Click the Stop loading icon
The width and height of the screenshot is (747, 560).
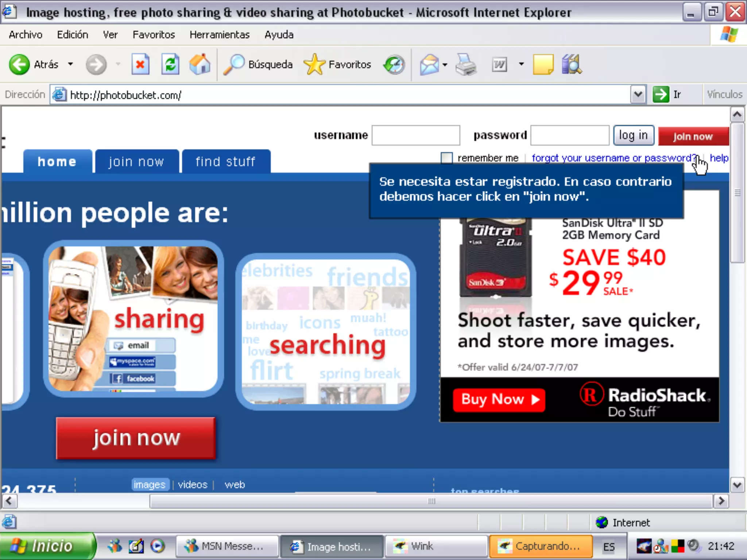pos(140,65)
